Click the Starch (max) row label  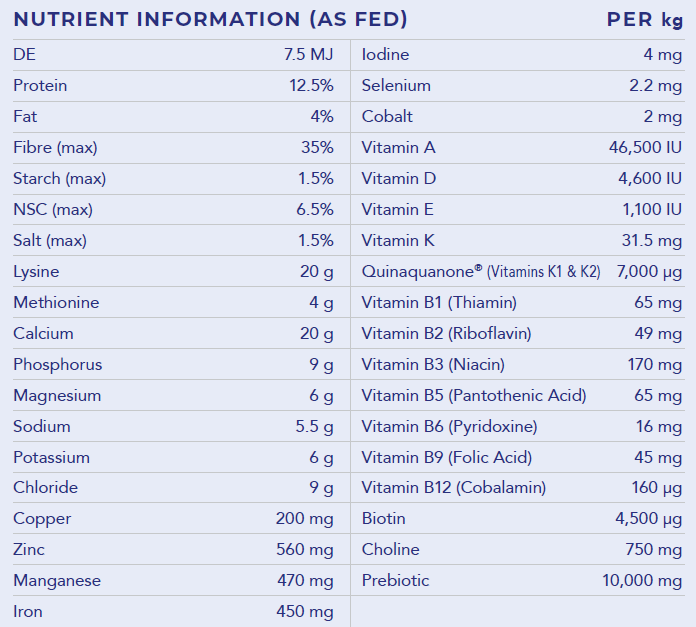(59, 179)
